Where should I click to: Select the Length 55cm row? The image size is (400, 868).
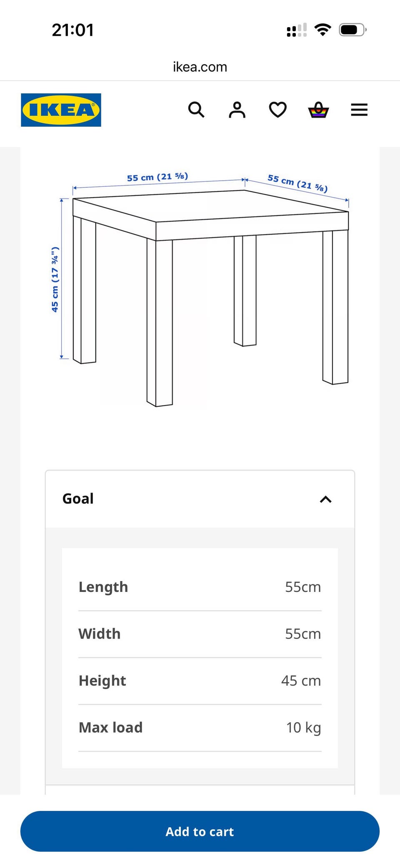pyautogui.click(x=200, y=587)
